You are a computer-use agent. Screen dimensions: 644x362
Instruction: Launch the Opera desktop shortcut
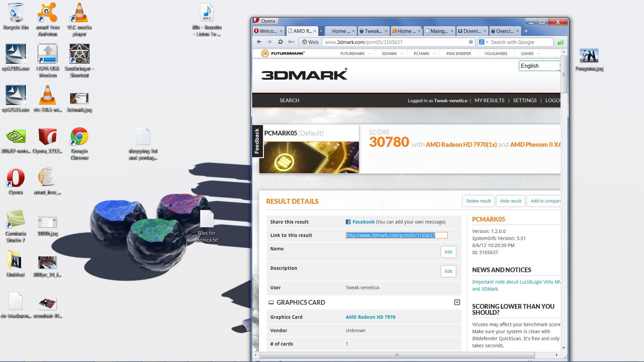pos(15,181)
